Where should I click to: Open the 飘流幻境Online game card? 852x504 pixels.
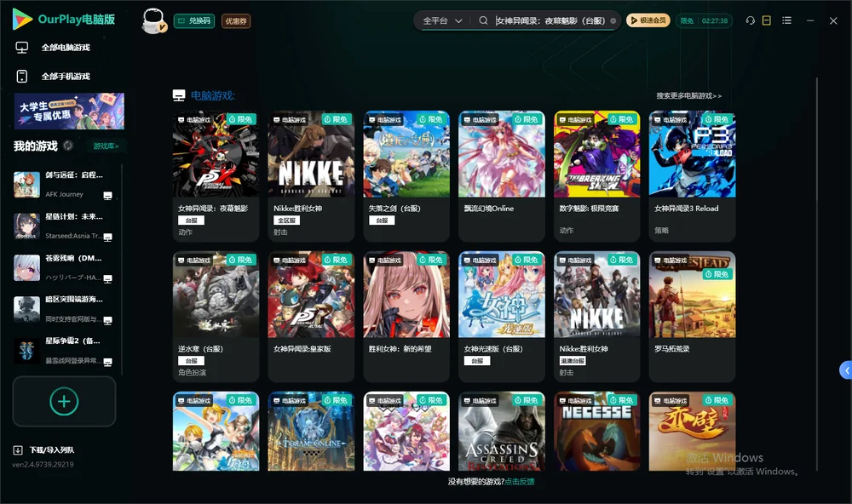tap(502, 176)
